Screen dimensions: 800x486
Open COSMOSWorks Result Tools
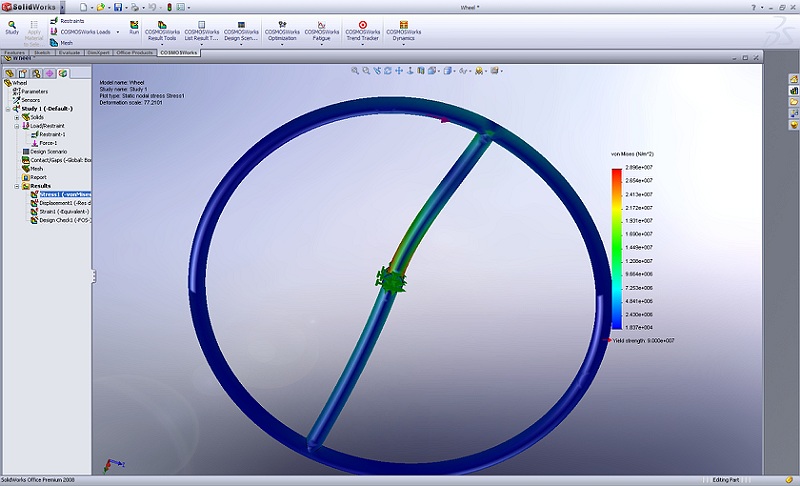[163, 27]
